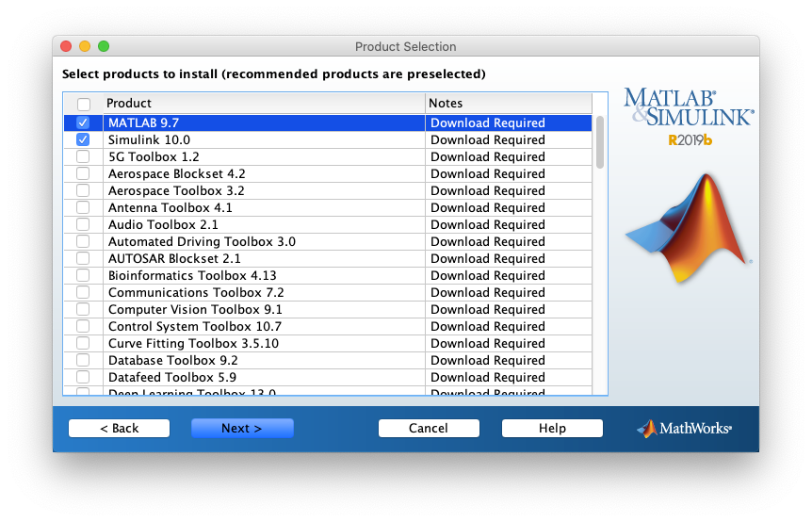Image resolution: width=812 pixels, height=522 pixels.
Task: Uncheck the MATLAB 9.7 checkbox
Action: (83, 122)
